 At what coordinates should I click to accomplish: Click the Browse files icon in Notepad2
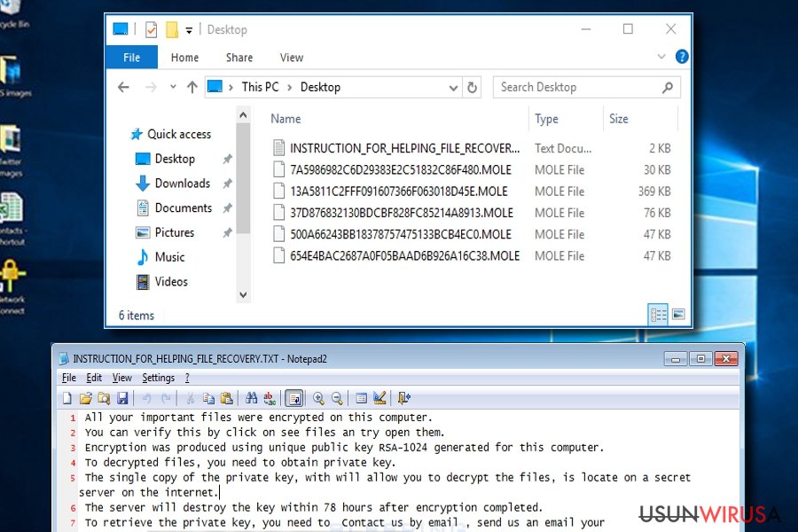click(x=104, y=398)
